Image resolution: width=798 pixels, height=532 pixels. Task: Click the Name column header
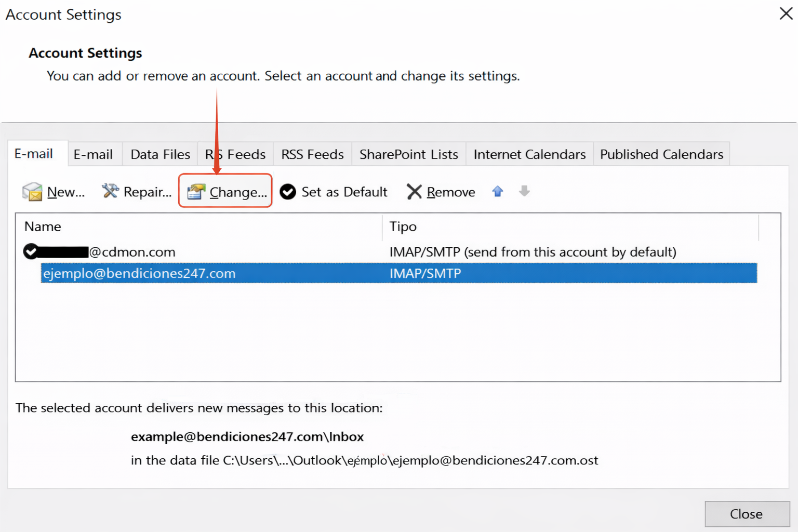tap(43, 227)
